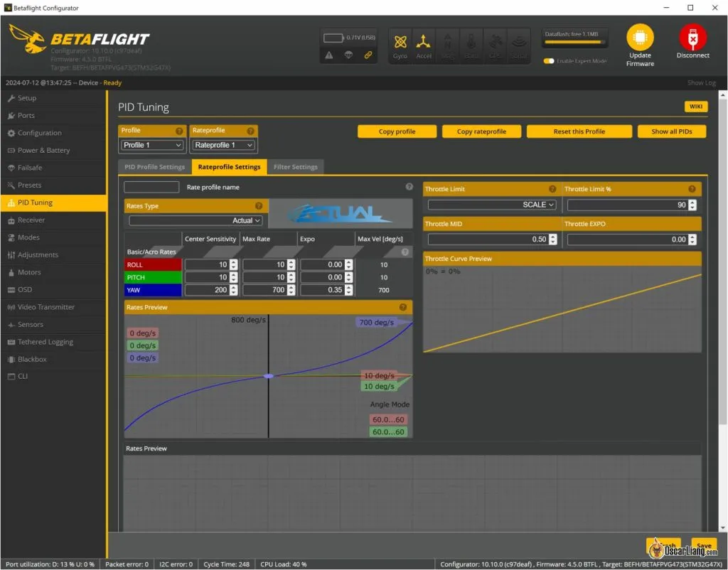Click the Copy profile button
Viewport: 728px width, 570px height.
pos(397,131)
